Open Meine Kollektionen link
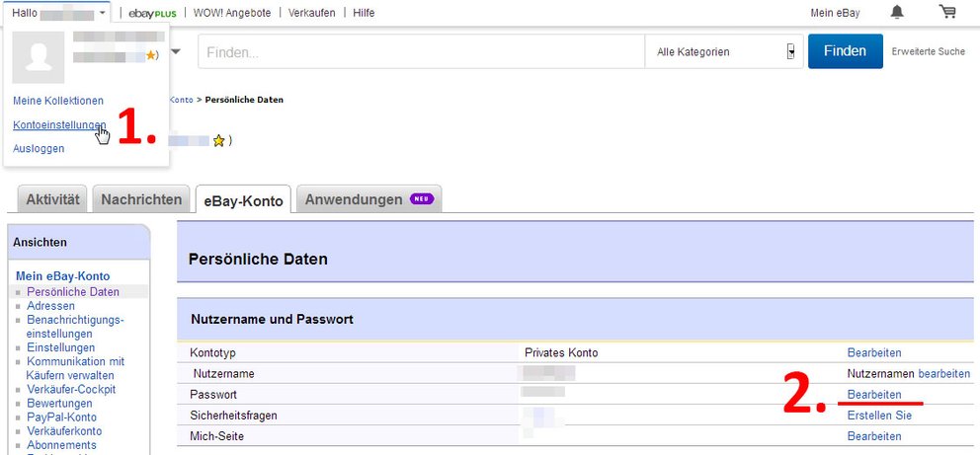Image resolution: width=980 pixels, height=455 pixels. [x=58, y=101]
